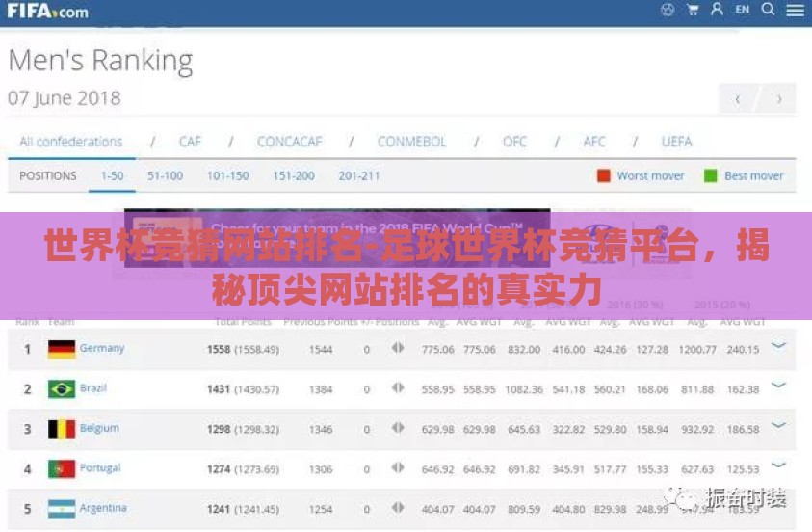Click the 07 June 2018 date text
Image resolution: width=812 pixels, height=532 pixels.
[65, 98]
